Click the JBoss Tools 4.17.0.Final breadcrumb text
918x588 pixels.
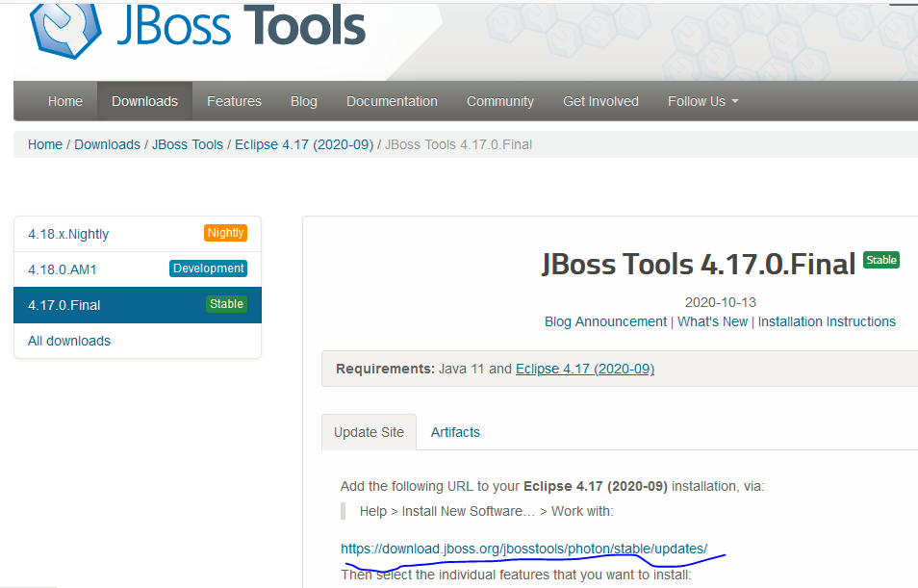tap(458, 144)
